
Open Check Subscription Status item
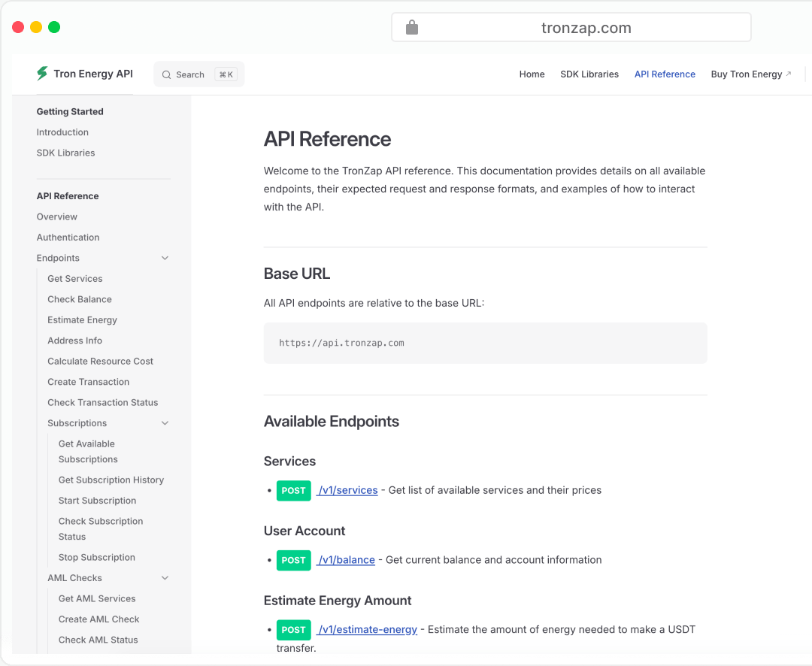[101, 528]
